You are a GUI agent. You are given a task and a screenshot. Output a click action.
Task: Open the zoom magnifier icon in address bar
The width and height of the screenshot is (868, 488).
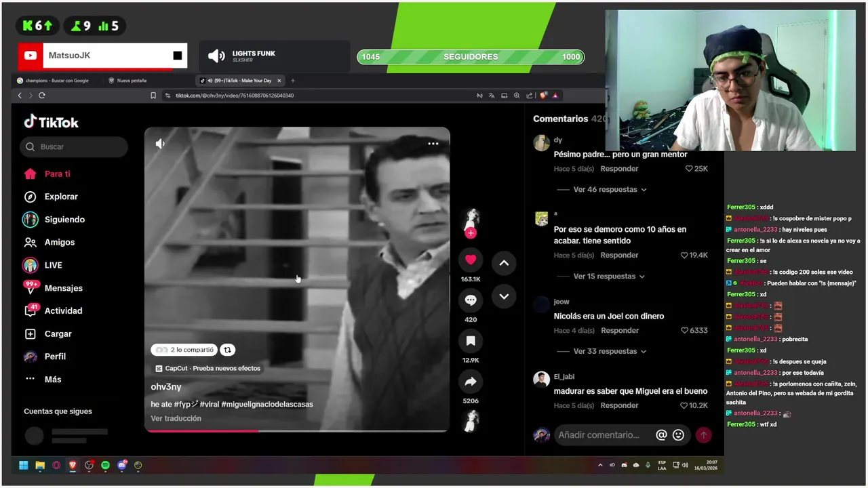[x=517, y=96]
